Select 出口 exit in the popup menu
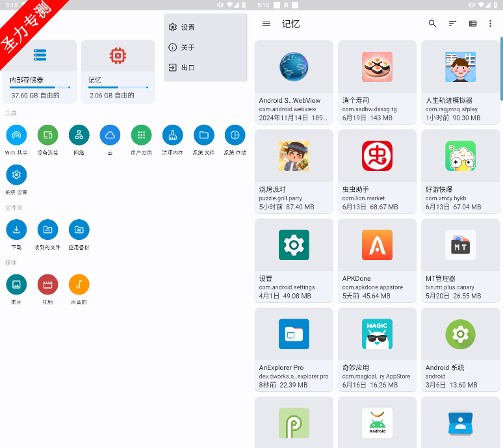The height and width of the screenshot is (448, 503). (x=205, y=68)
